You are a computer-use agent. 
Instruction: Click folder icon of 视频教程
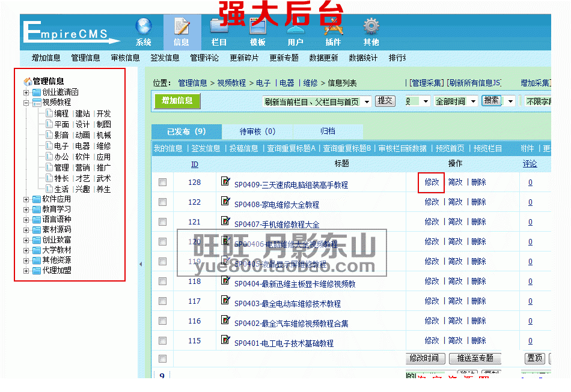[37, 103]
